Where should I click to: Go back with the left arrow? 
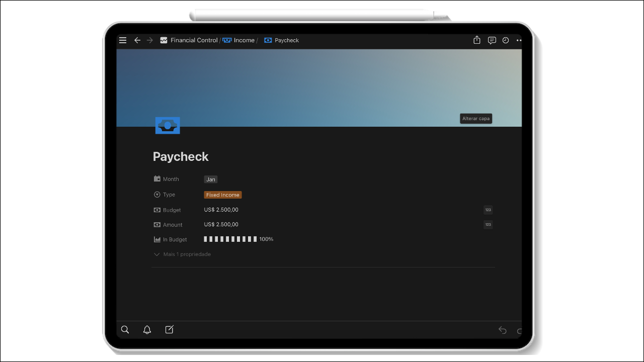click(x=137, y=40)
